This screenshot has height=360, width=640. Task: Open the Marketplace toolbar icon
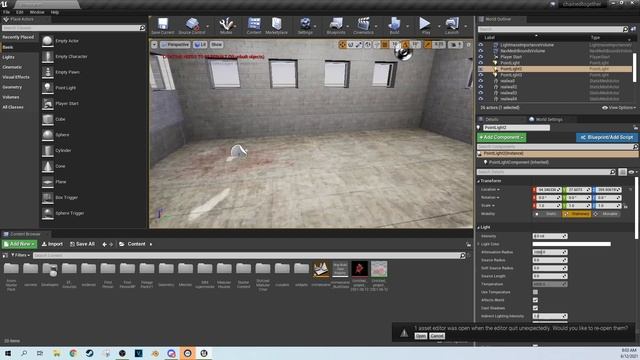[276, 26]
